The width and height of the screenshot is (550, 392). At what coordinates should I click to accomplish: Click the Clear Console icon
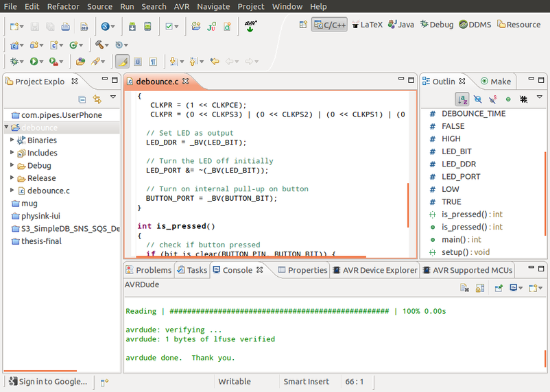[464, 289]
